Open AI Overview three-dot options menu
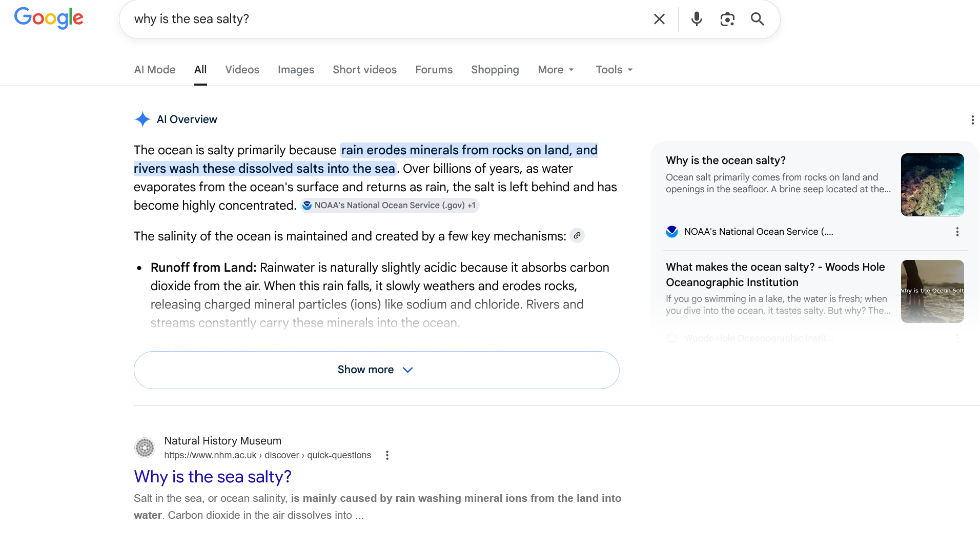The height and width of the screenshot is (548, 980). coord(972,120)
